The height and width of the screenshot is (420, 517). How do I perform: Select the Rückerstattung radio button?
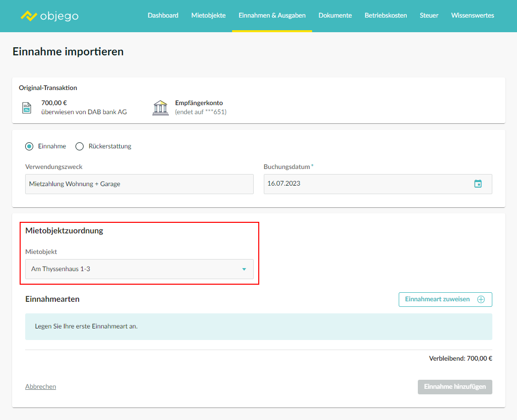80,146
